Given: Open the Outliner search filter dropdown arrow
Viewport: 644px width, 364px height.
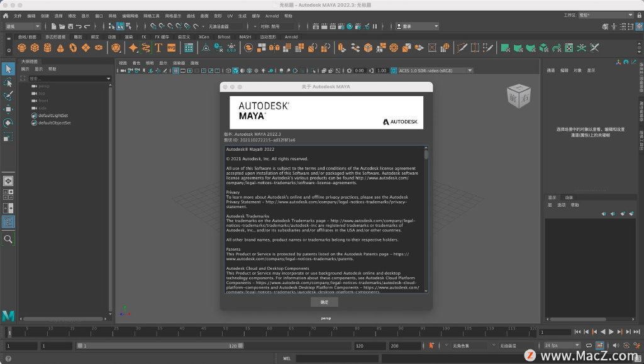Looking at the screenshot, I should pos(108,79).
